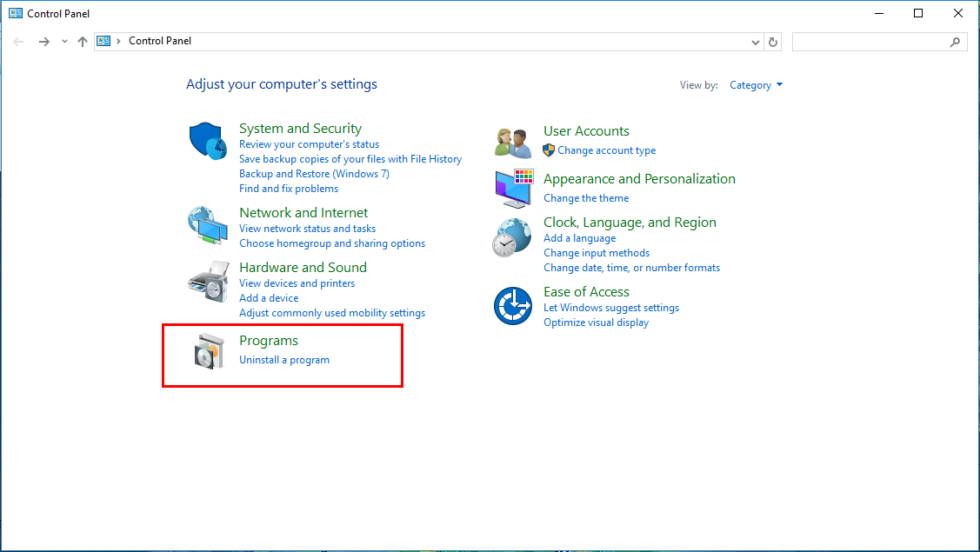The height and width of the screenshot is (552, 980).
Task: Open Find and fix problems
Action: 288,189
